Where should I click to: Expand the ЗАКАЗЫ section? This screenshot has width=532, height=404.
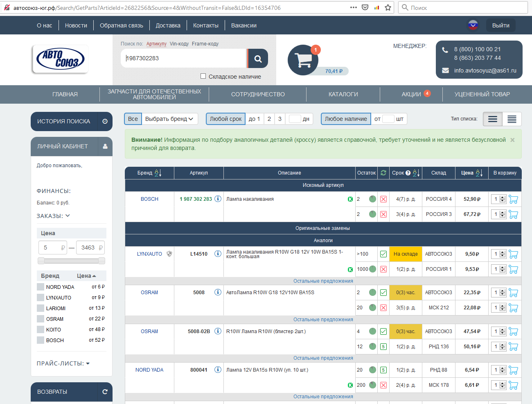tap(53, 216)
